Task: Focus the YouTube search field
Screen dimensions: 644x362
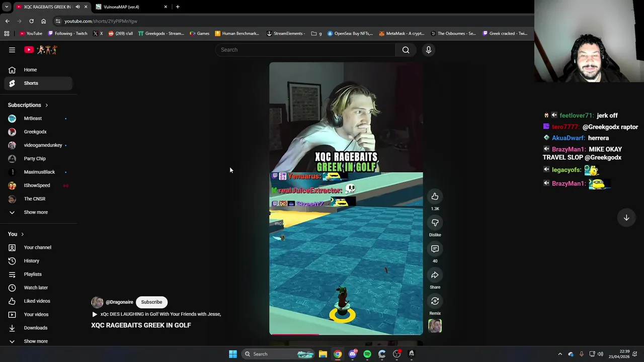Action: 306,50
